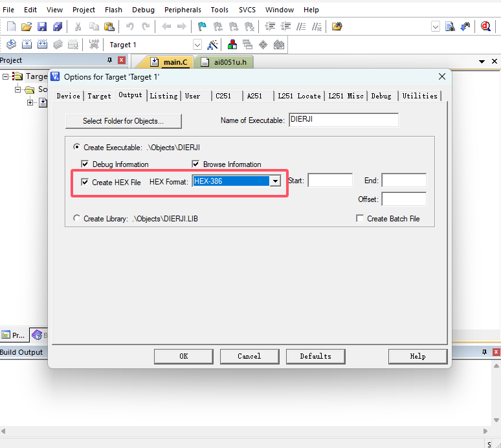Click Build Output scrollbar down arrow
This screenshot has height=448, width=501.
(x=496, y=420)
